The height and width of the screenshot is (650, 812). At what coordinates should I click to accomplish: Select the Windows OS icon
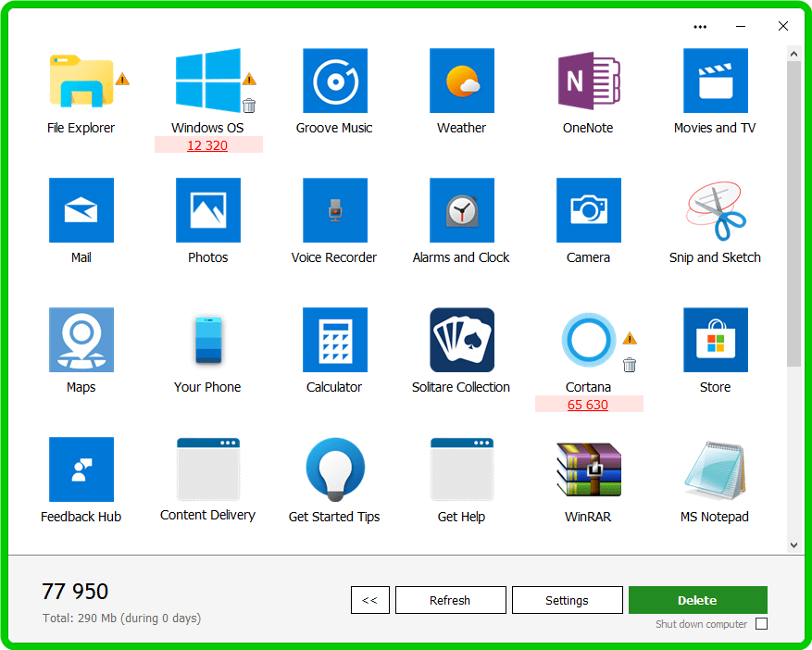coord(208,81)
